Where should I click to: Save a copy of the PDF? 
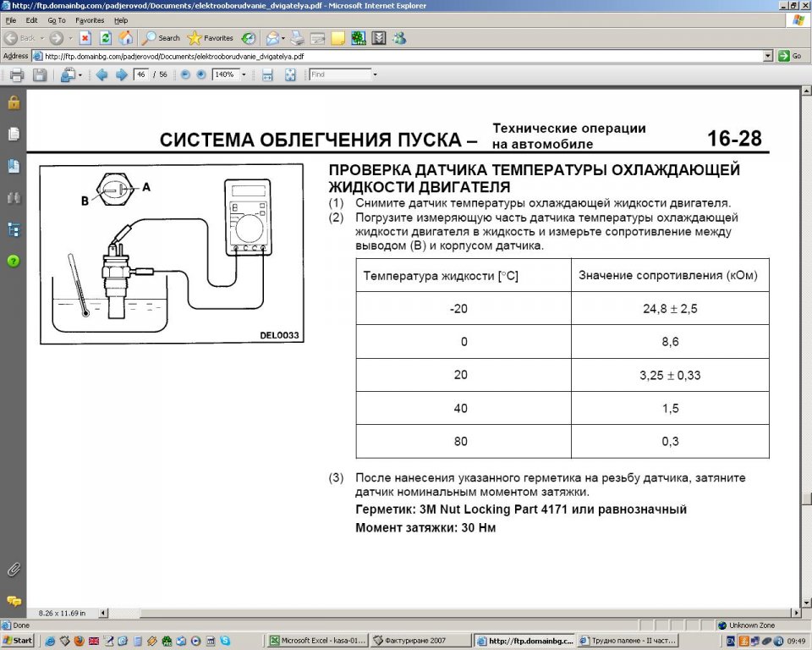pos(39,74)
